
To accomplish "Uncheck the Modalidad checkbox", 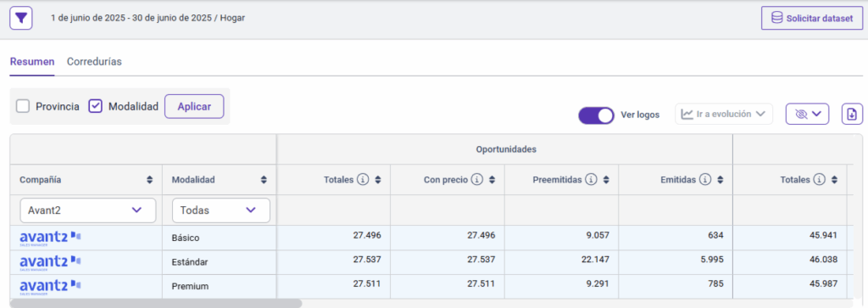I will click(x=96, y=106).
